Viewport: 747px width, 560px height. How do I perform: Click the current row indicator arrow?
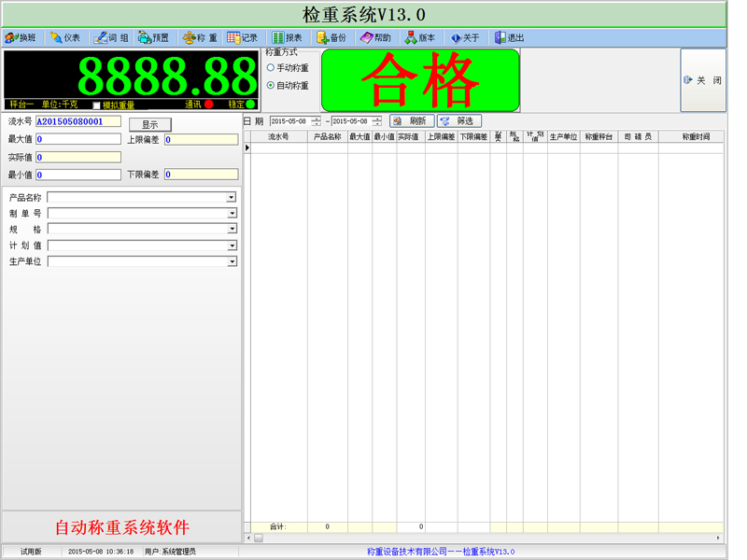point(247,148)
